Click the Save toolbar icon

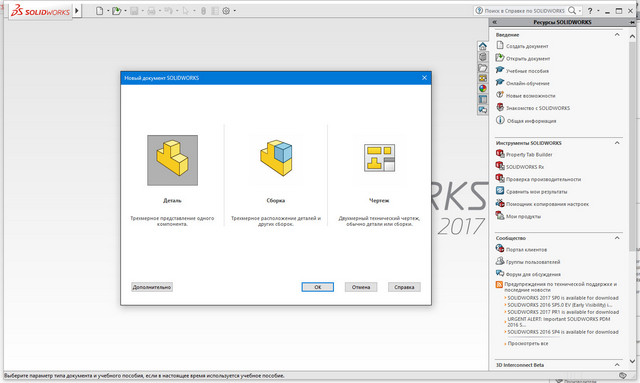click(x=134, y=11)
